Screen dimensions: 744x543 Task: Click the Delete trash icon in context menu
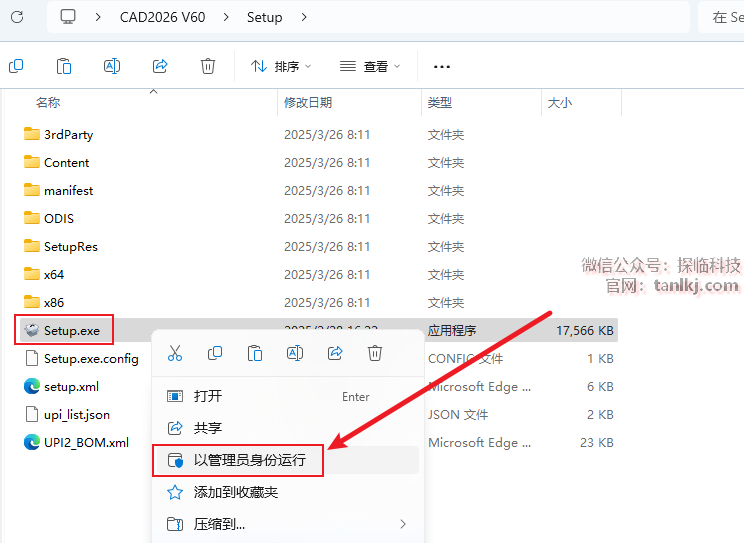pos(375,353)
